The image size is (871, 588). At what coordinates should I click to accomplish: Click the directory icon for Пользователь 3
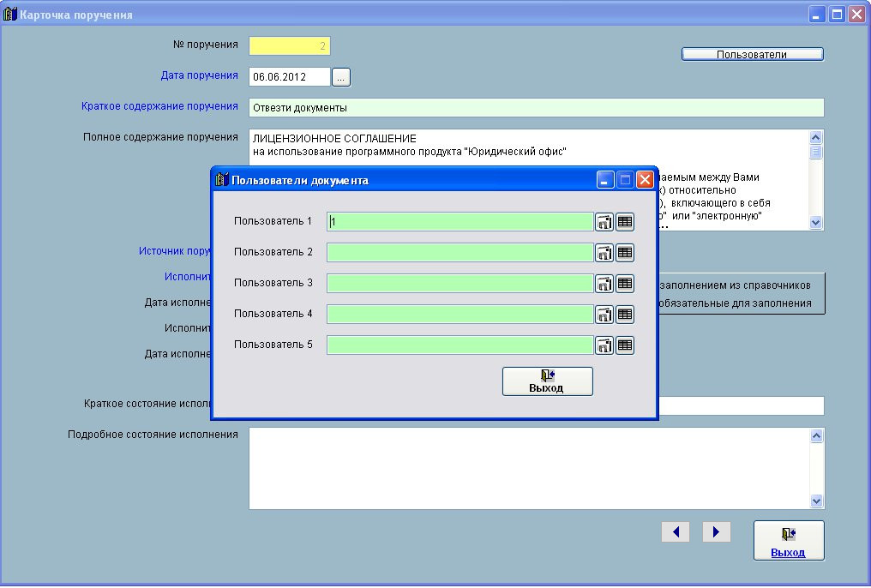pyautogui.click(x=604, y=284)
